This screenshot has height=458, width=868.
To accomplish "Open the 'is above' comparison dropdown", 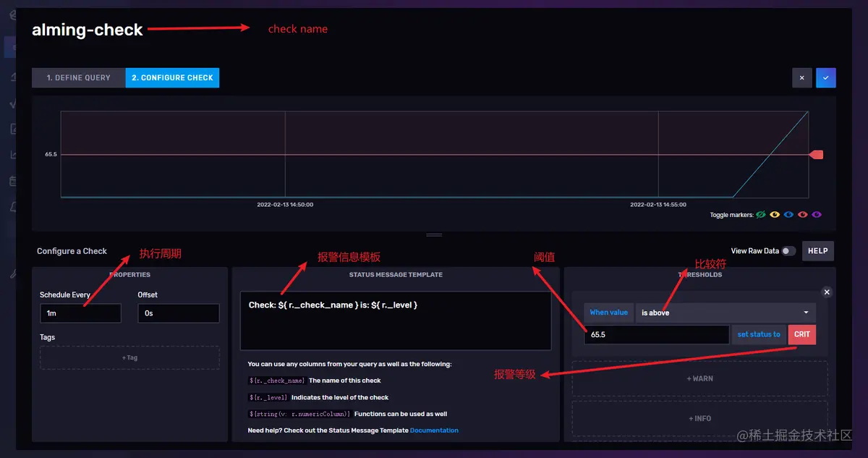I will pos(726,313).
